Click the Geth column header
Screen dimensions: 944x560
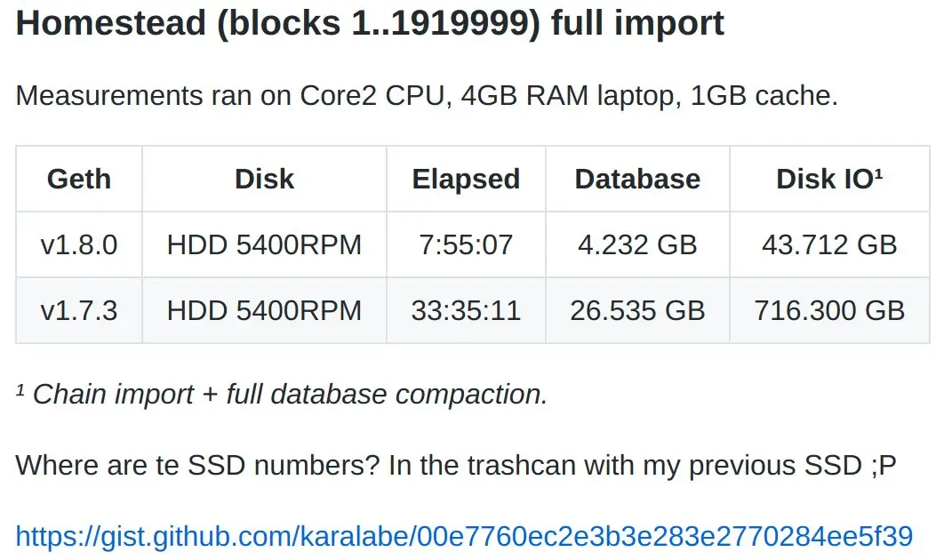(x=79, y=179)
